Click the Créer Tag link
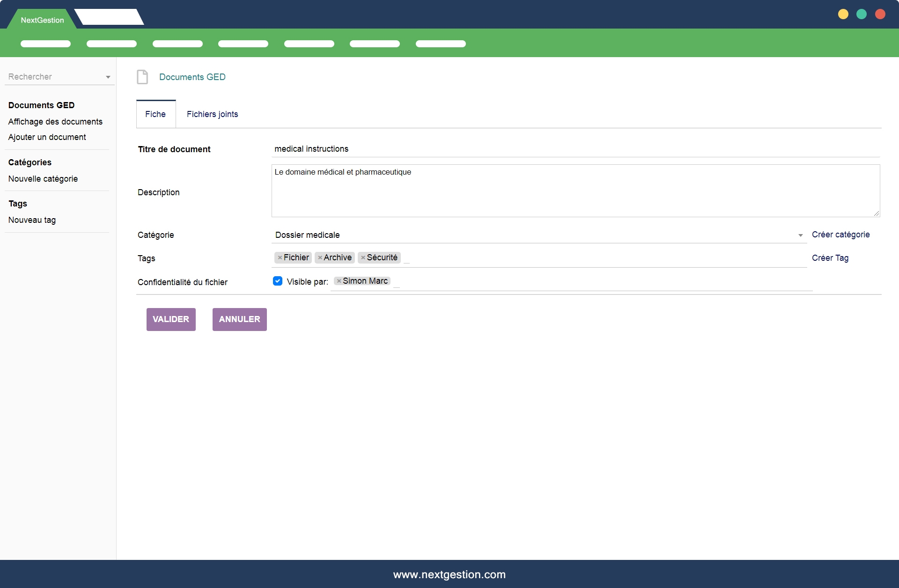Image resolution: width=899 pixels, height=588 pixels. pyautogui.click(x=830, y=258)
